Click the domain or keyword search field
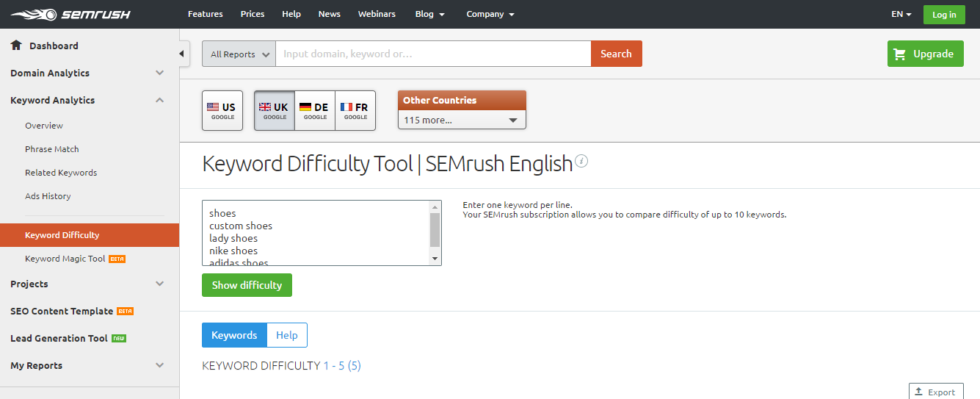 (x=433, y=54)
